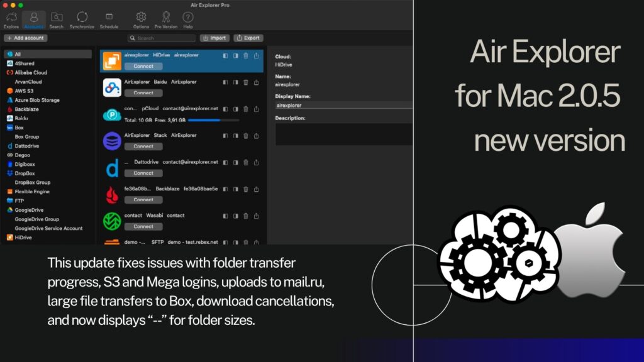The width and height of the screenshot is (644, 362).
Task: Switch to the Search tab in the toolbar
Action: 57,19
